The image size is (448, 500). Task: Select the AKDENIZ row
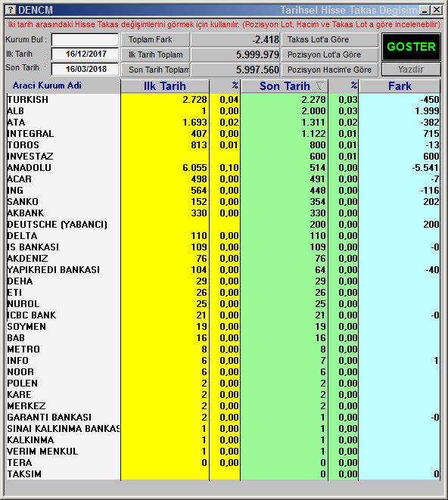pyautogui.click(x=223, y=259)
